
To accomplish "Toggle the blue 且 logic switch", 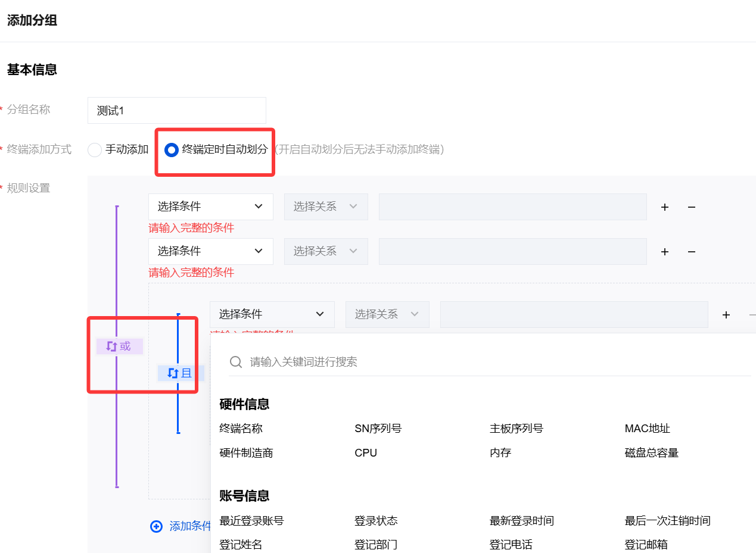I will tap(181, 373).
